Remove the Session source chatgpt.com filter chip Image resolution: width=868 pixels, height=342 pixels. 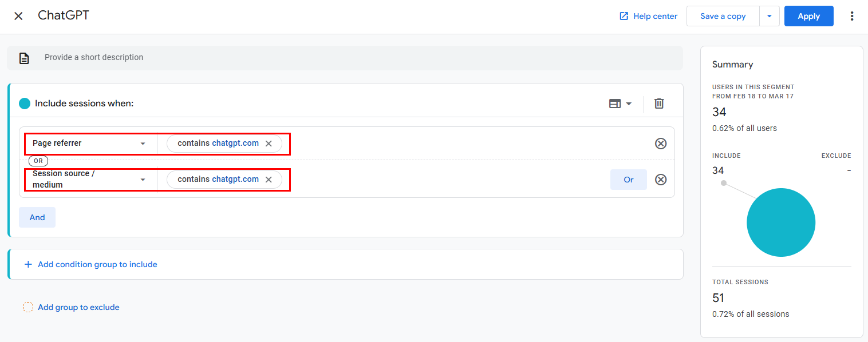[x=269, y=180]
